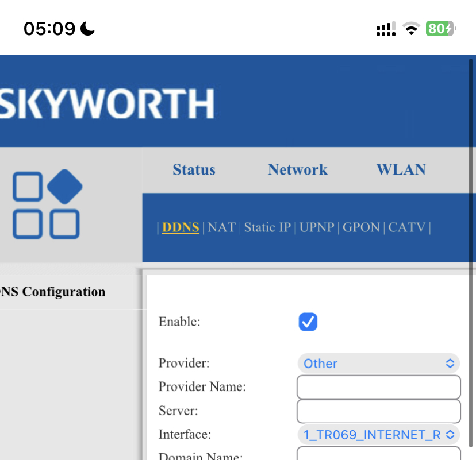Open the WLAN tab
Viewport: 476px width, 460px height.
coord(401,169)
